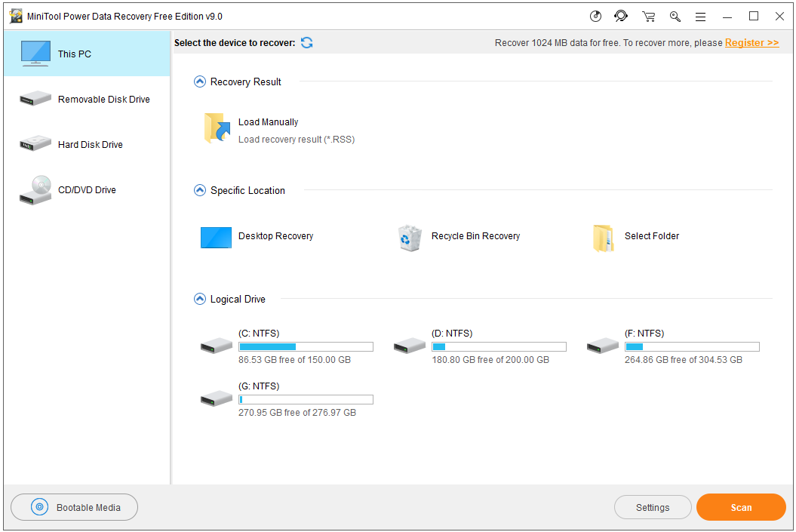
Task: Select the G: NTFS drive icon
Action: tap(217, 398)
